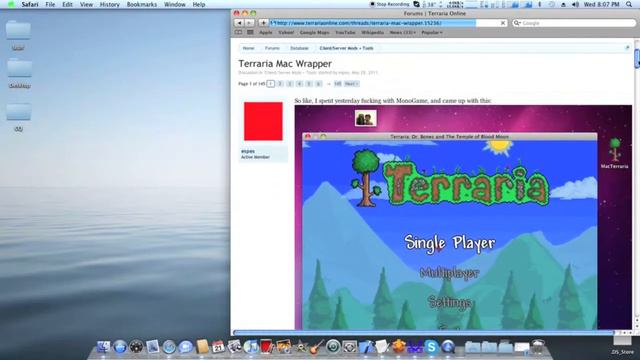Open GarageBand guitar icon in Dock
This screenshot has width=640, height=360.
point(316,347)
